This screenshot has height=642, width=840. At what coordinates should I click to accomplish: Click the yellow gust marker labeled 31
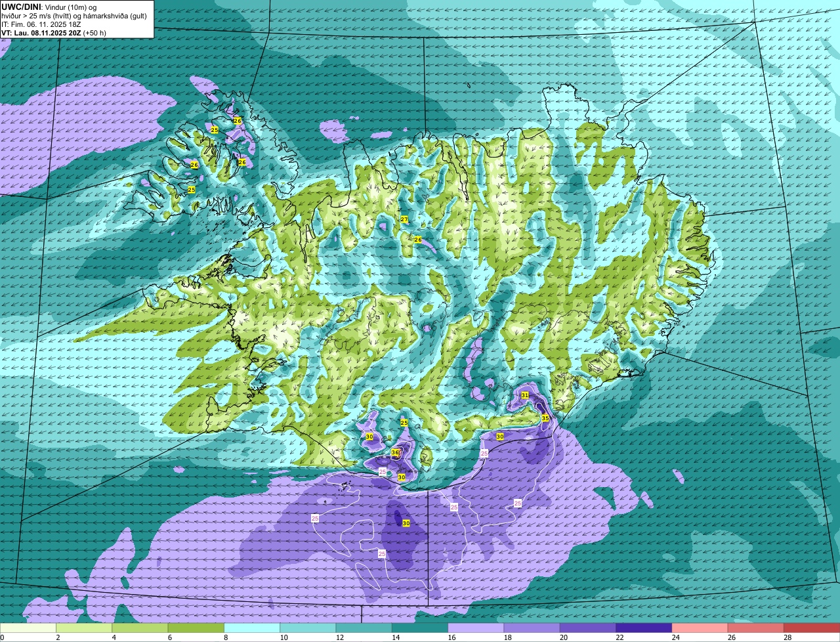click(524, 395)
